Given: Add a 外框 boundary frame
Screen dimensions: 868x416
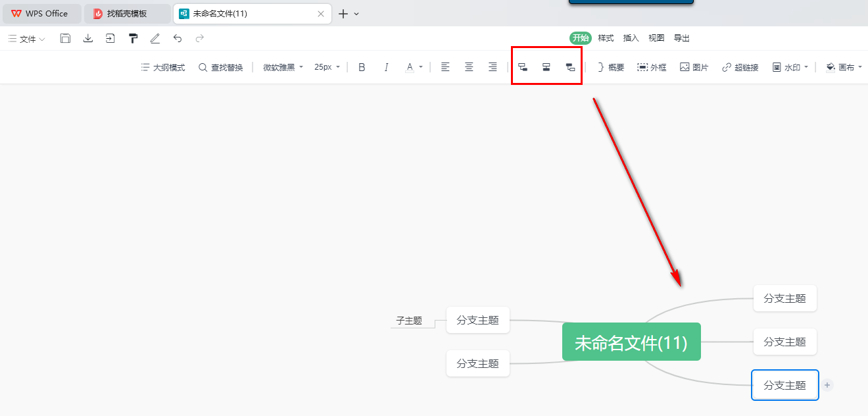Looking at the screenshot, I should tap(652, 67).
